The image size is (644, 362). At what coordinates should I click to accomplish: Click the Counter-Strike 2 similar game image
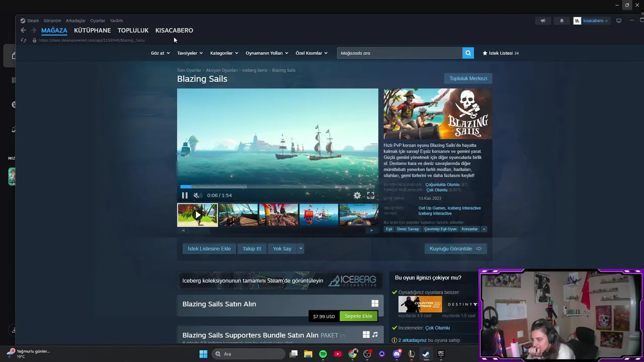(420, 304)
